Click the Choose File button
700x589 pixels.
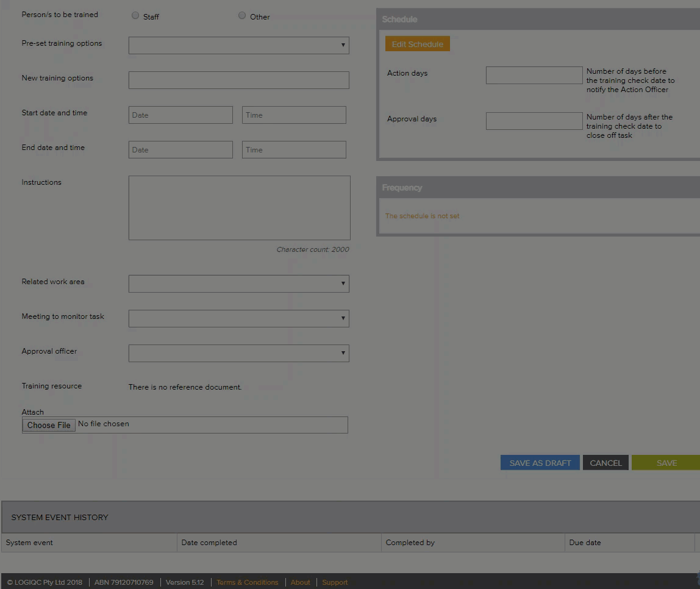(49, 425)
